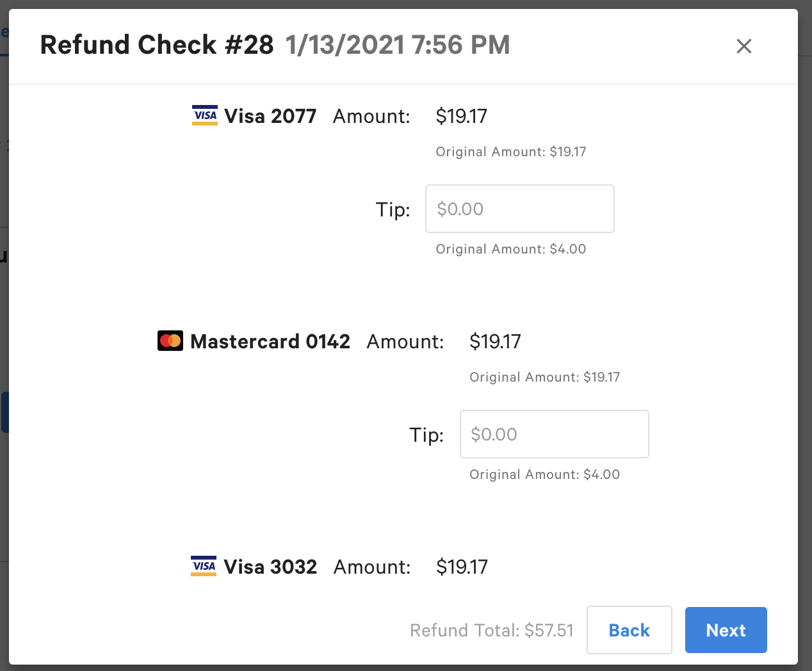This screenshot has height=671, width=812.
Task: Select the $19.17 amount for Visa 2077
Action: [462, 116]
